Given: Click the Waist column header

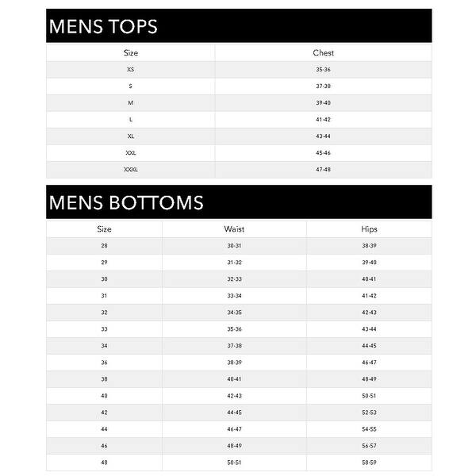Looking at the screenshot, I should coord(234,229).
